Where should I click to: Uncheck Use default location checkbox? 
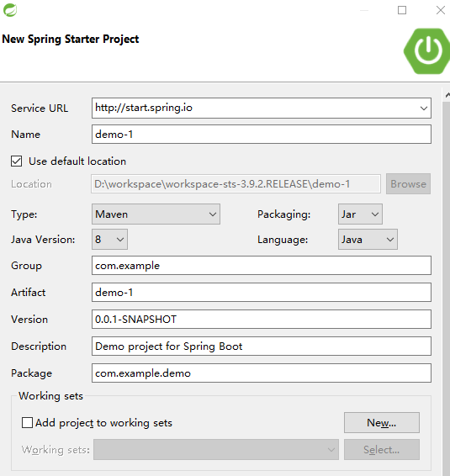tap(16, 161)
